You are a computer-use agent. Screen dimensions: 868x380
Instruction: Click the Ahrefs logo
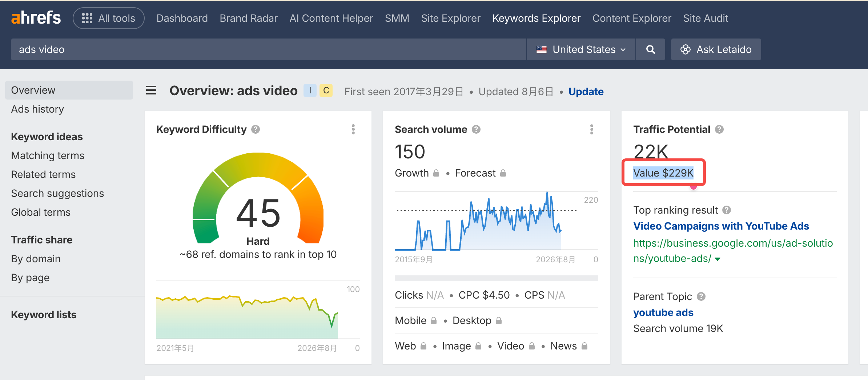(x=36, y=18)
